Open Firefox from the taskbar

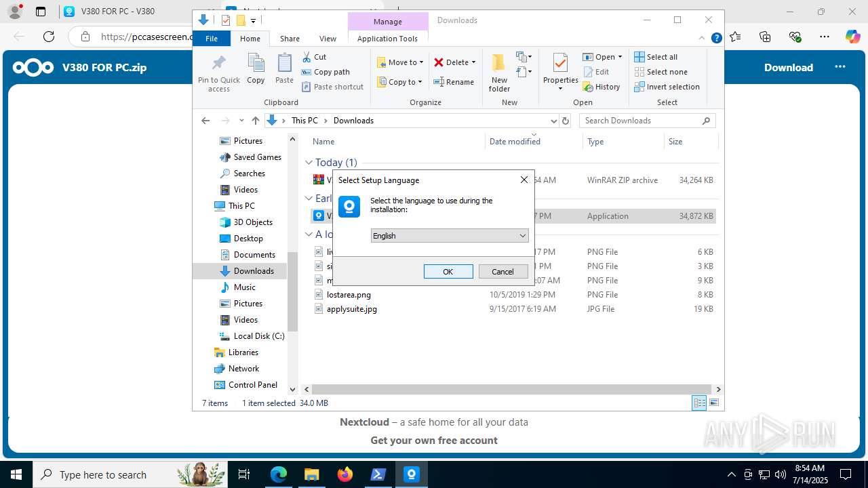tap(345, 474)
